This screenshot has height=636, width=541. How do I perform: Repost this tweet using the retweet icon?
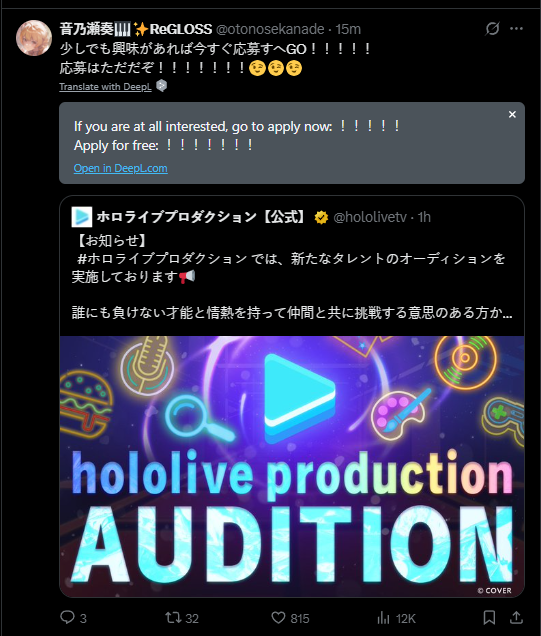tap(173, 618)
